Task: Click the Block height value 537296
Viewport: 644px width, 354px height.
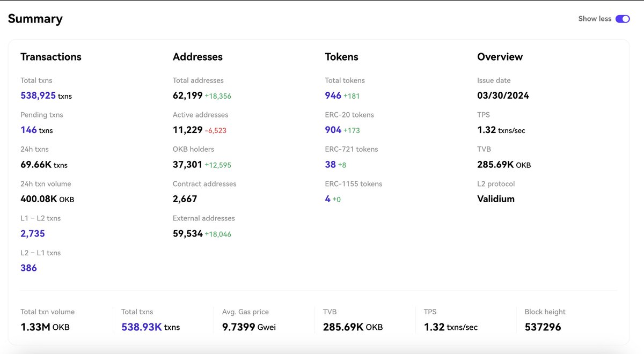Action: click(x=543, y=327)
